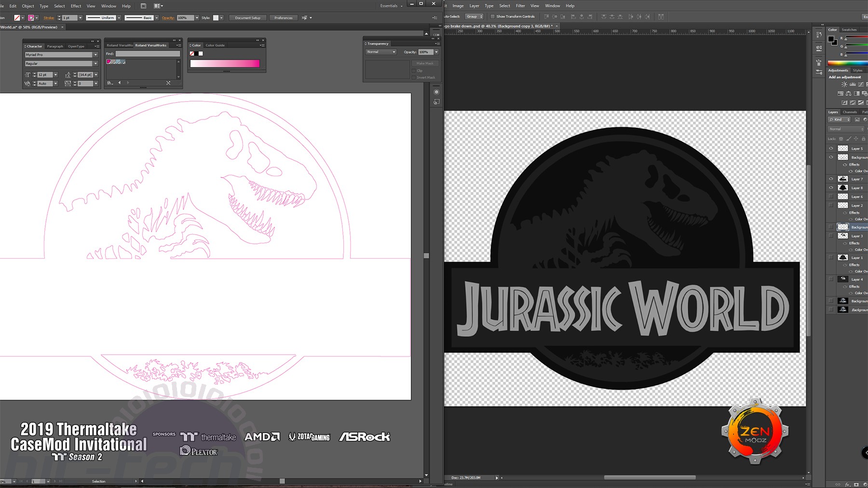Open the stroke weight dropdown
This screenshot has height=488, width=868.
click(x=81, y=18)
